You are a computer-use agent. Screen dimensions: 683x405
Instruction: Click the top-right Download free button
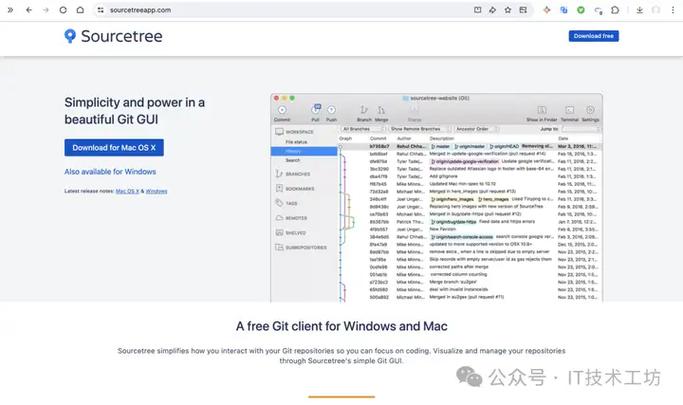click(593, 36)
